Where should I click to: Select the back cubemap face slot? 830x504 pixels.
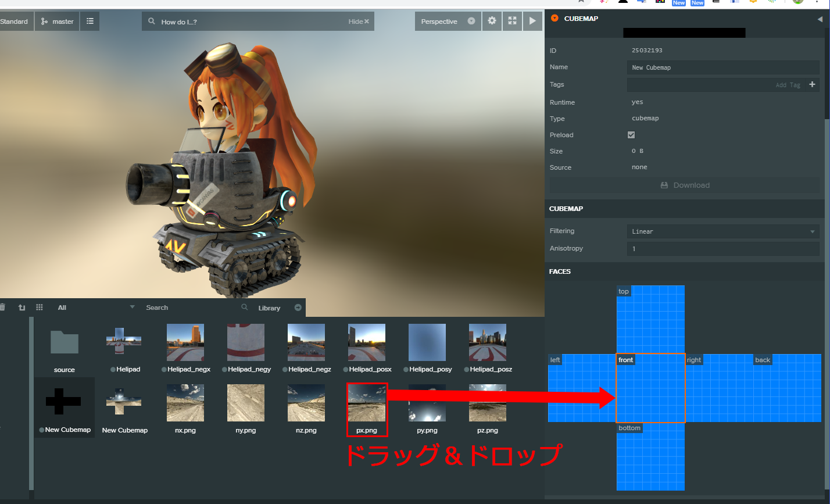click(787, 388)
